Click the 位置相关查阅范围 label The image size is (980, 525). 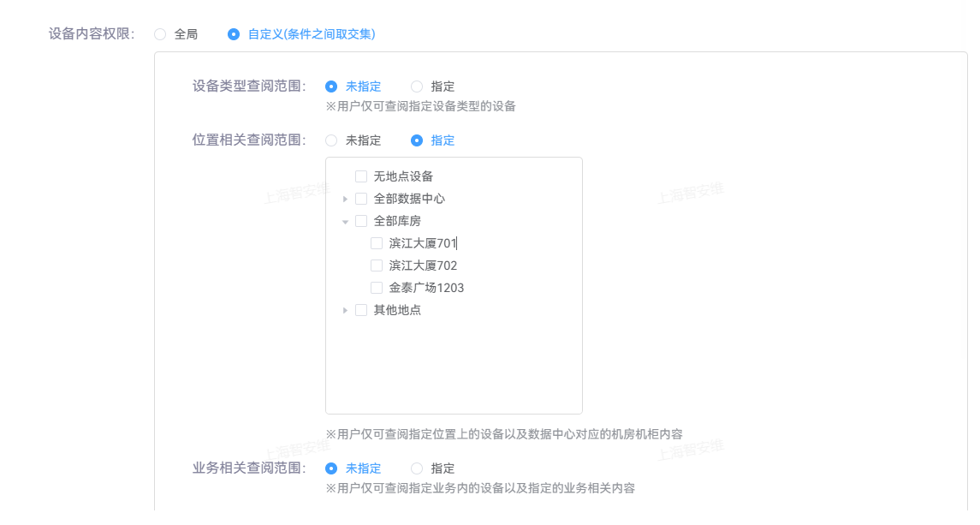point(249,140)
